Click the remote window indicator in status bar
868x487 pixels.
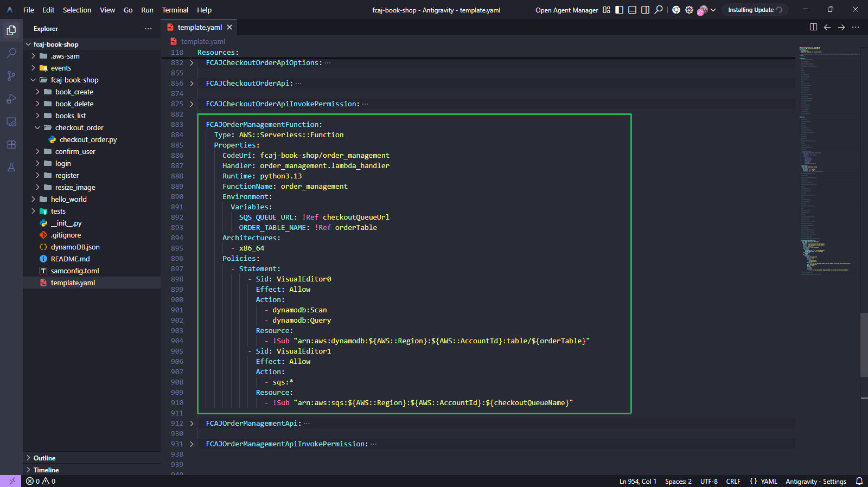tap(11, 481)
